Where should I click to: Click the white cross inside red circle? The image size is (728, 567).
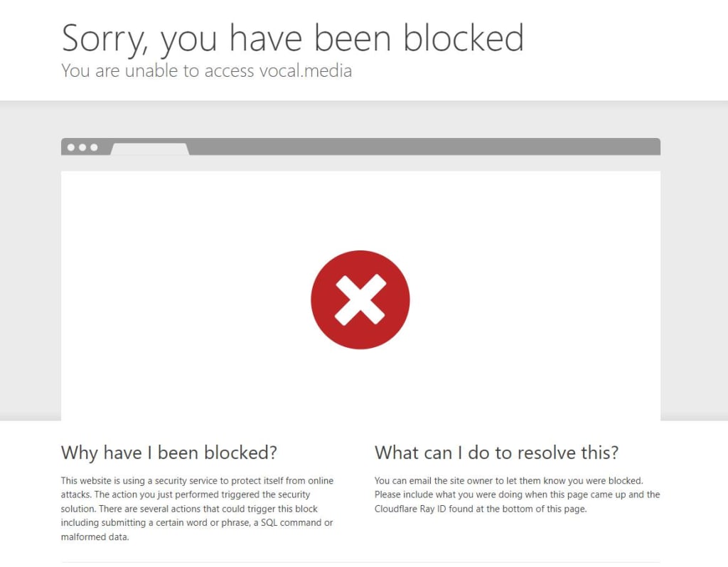click(x=360, y=300)
